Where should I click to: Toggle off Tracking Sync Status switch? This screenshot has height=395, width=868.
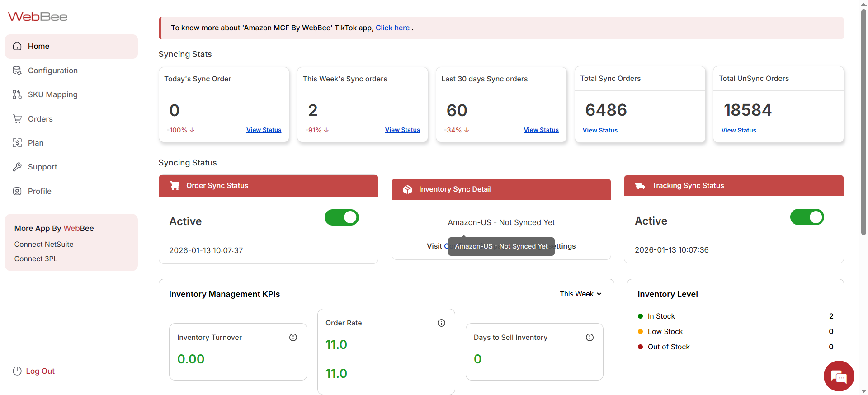click(x=807, y=217)
